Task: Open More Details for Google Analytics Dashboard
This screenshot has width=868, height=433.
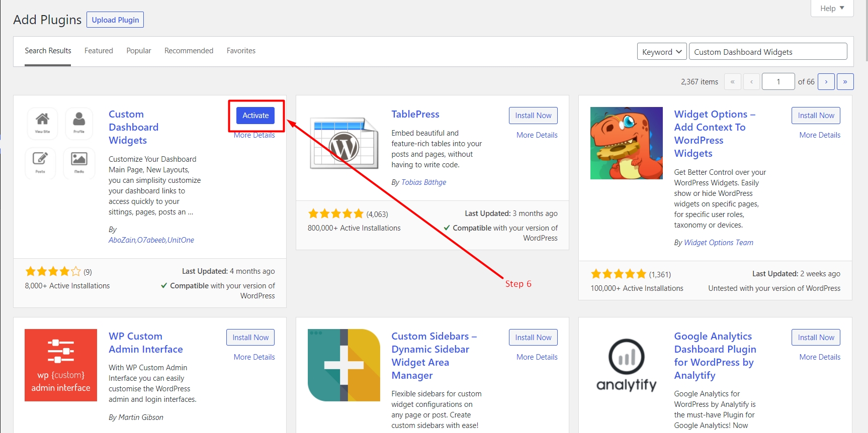Action: coord(820,357)
